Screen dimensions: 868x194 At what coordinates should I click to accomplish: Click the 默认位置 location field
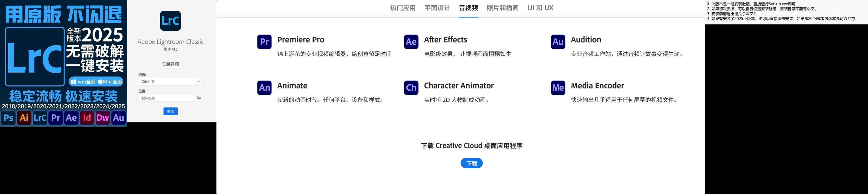tap(167, 98)
